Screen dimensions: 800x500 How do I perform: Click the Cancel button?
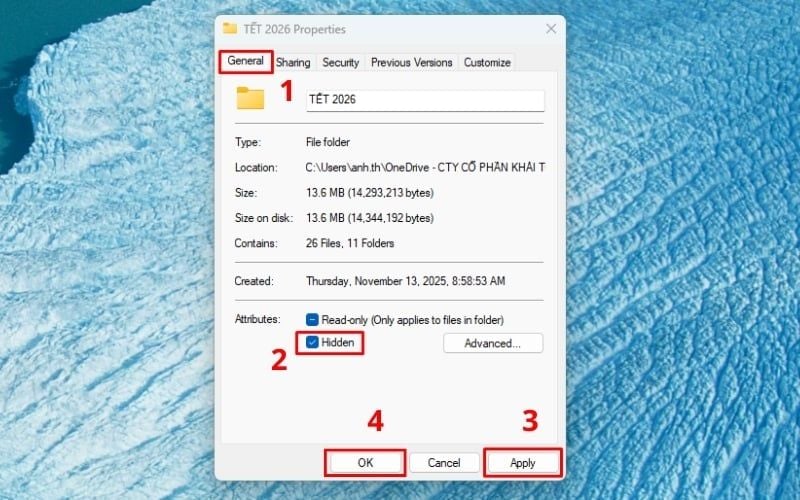coord(444,463)
